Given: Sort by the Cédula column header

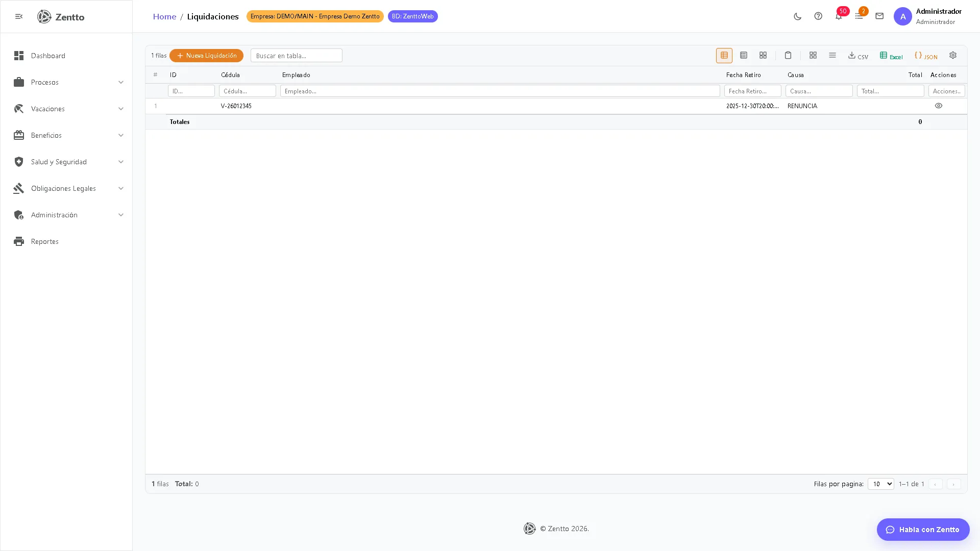Looking at the screenshot, I should (x=230, y=75).
